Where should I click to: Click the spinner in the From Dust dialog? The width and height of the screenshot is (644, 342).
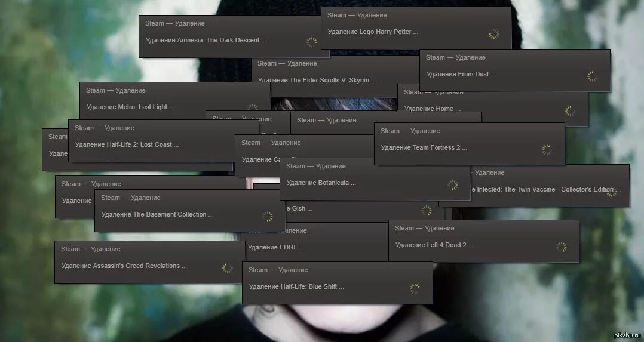[592, 76]
